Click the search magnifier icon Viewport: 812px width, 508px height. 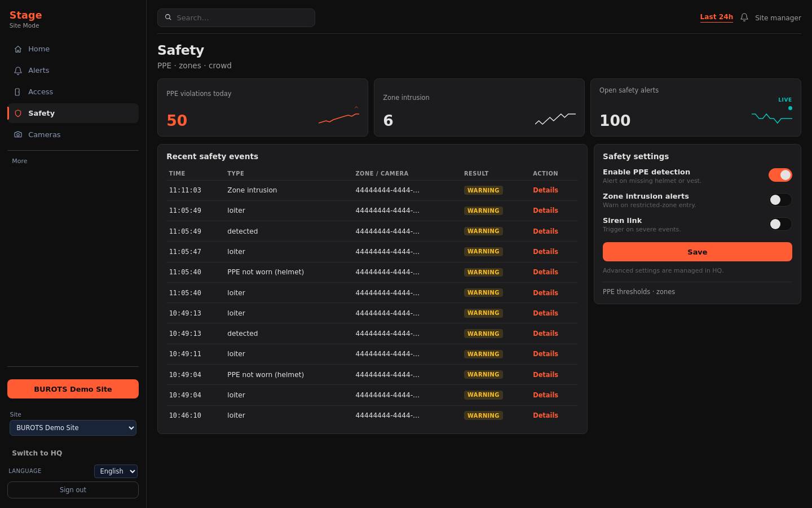168,17
